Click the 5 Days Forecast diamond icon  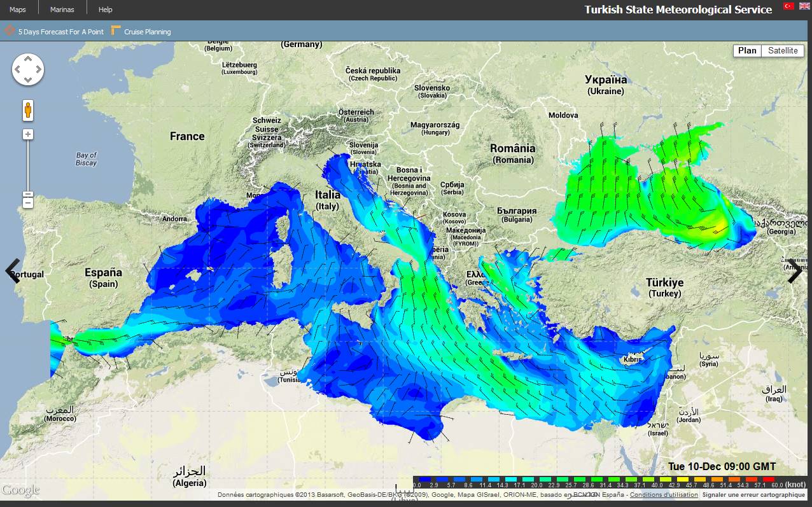coord(10,31)
